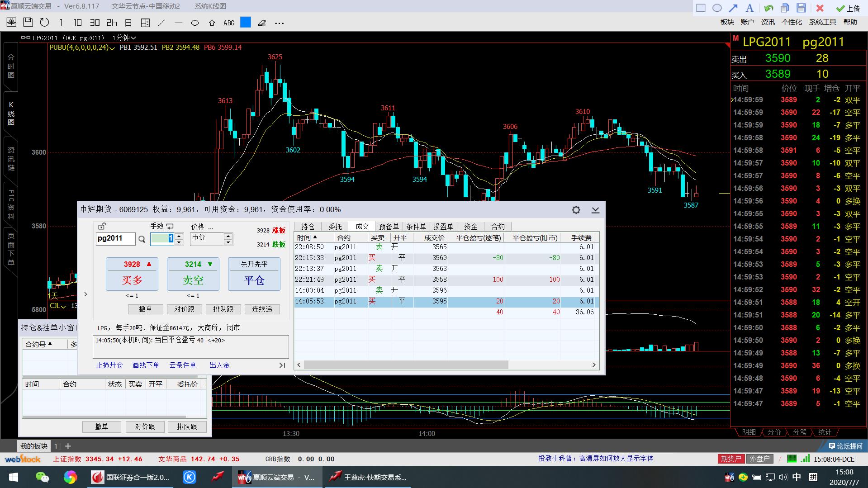This screenshot has height=488, width=868.
Task: Open the F10资料 side tab
Action: point(11,205)
